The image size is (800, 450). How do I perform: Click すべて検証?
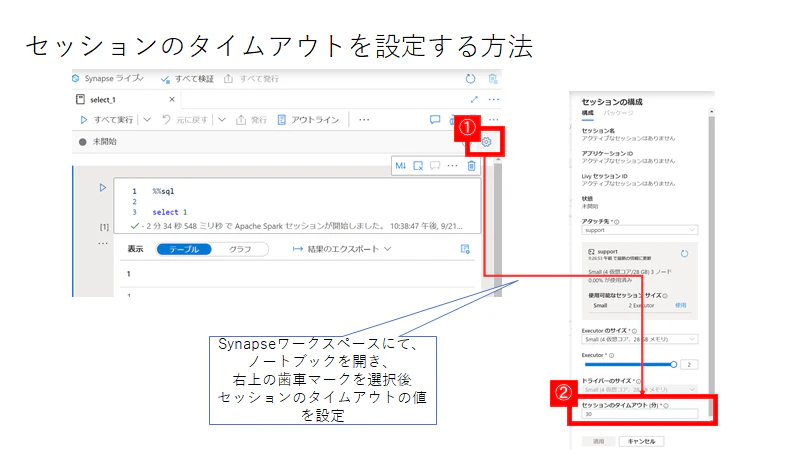coord(187,79)
